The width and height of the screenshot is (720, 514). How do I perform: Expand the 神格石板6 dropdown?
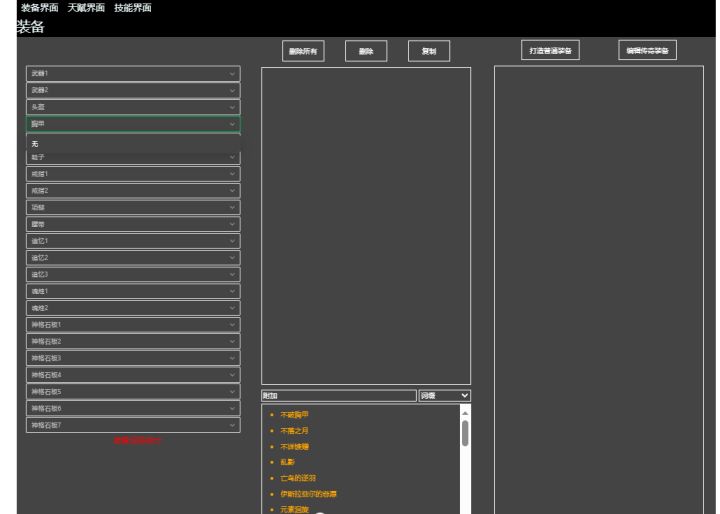tap(133, 409)
